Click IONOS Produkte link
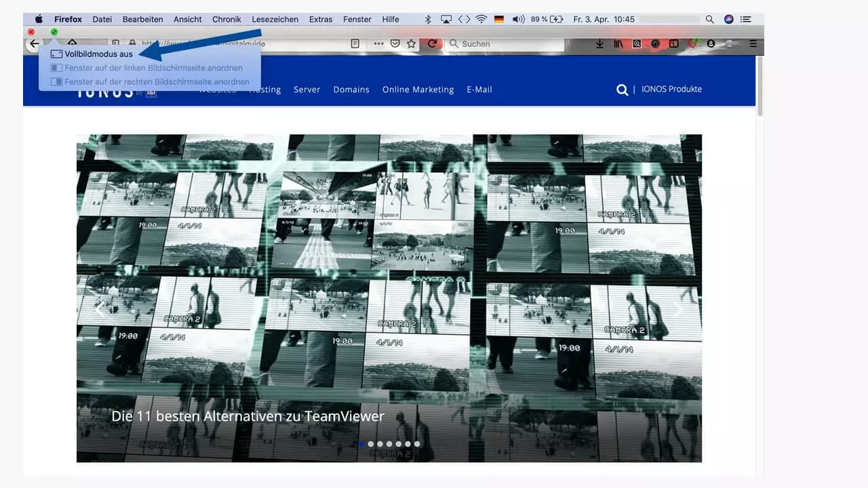 pos(671,89)
